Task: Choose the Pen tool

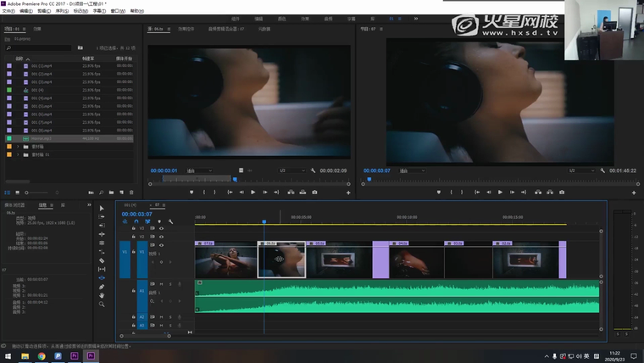Action: pos(102,287)
